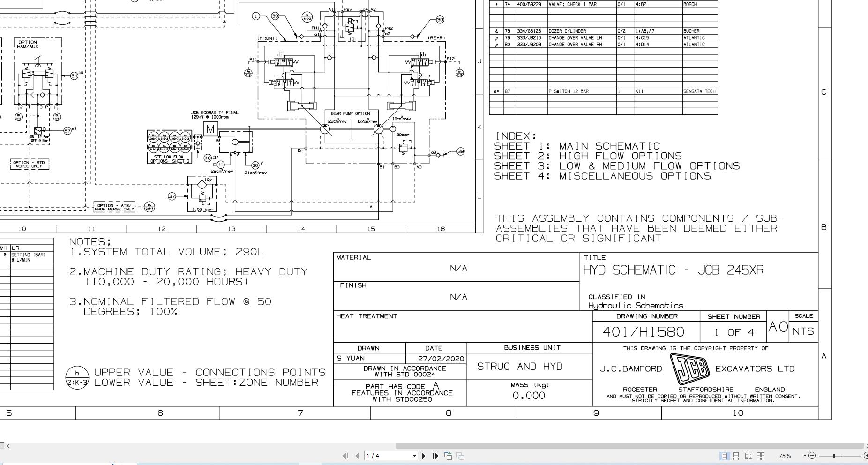Click the next view icon
868x465 pixels.
click(460, 456)
